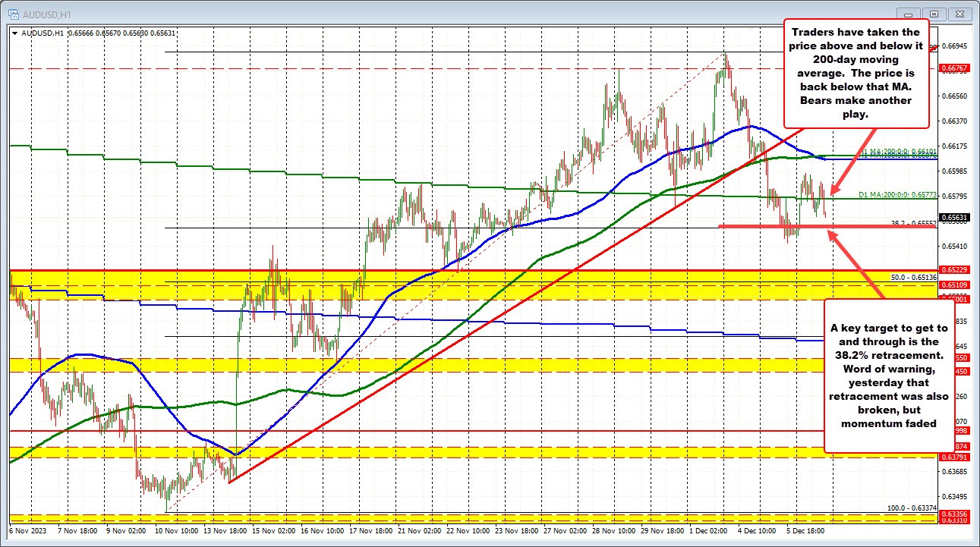
Task: Expand the AUDUSD quote row arrow
Action: click(x=13, y=33)
